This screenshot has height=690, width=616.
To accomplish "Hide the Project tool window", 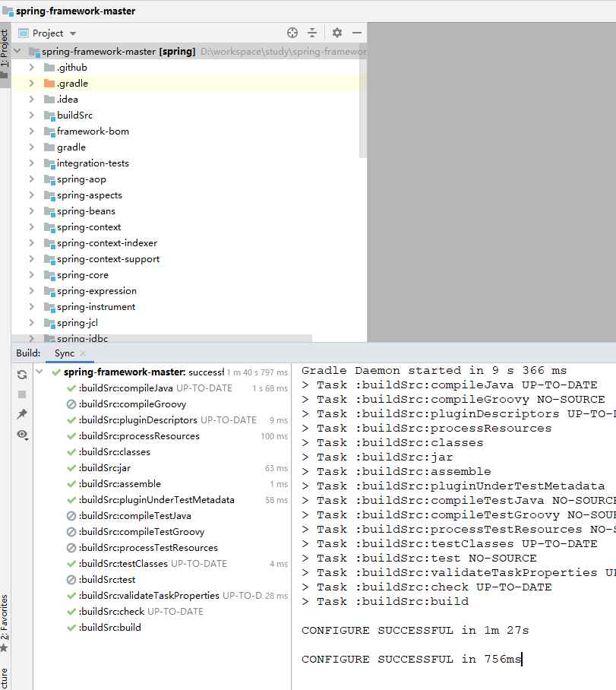I will pyautogui.click(x=356, y=33).
